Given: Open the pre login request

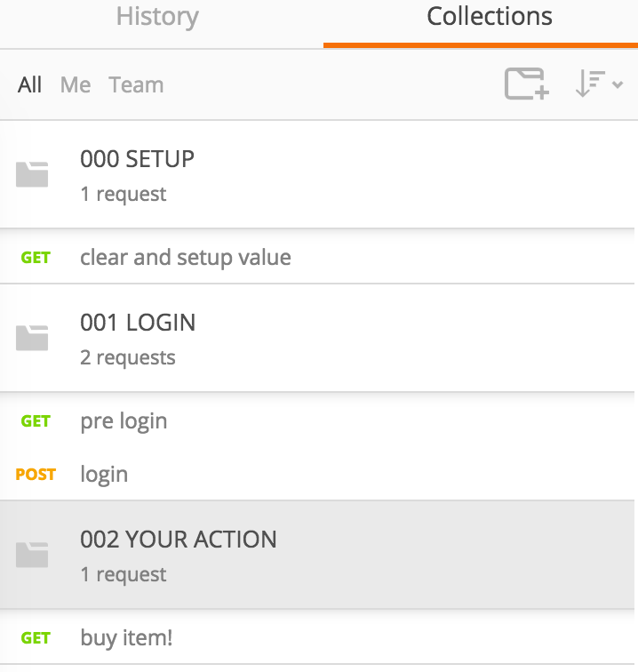Looking at the screenshot, I should click(x=124, y=420).
